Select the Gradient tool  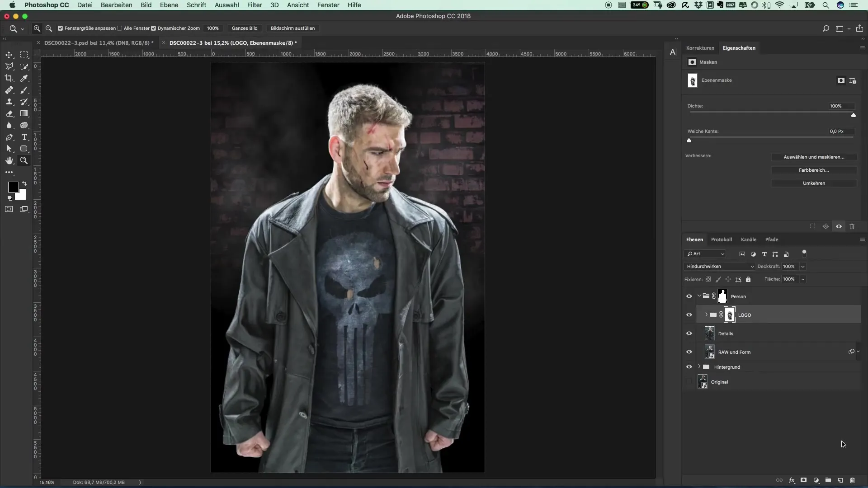click(x=24, y=113)
